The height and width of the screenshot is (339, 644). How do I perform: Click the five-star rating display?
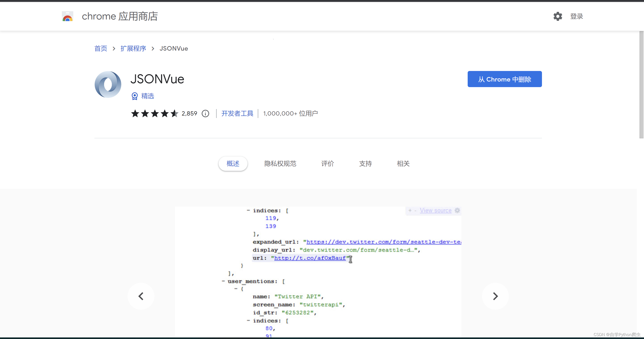[154, 114]
